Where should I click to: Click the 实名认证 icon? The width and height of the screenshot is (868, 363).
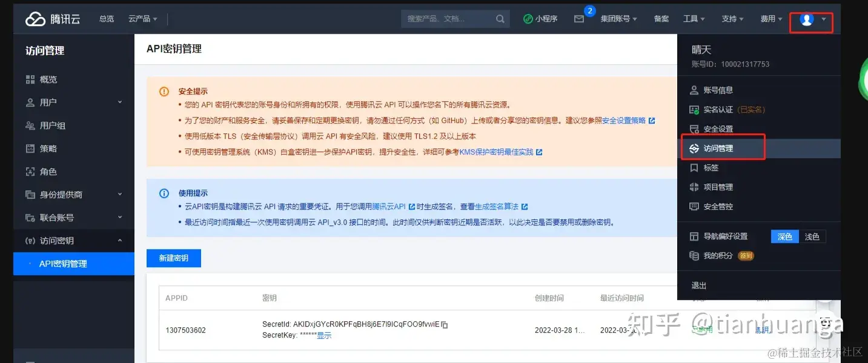[694, 110]
